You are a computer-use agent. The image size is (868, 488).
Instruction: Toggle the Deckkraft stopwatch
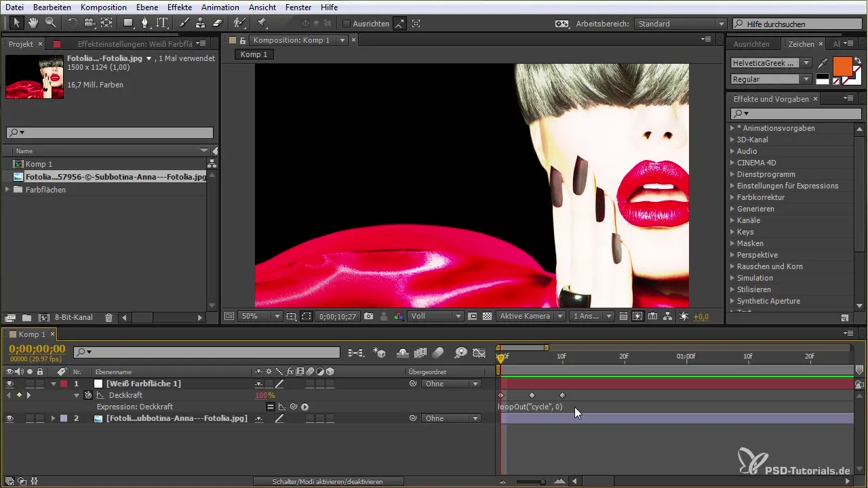point(88,395)
